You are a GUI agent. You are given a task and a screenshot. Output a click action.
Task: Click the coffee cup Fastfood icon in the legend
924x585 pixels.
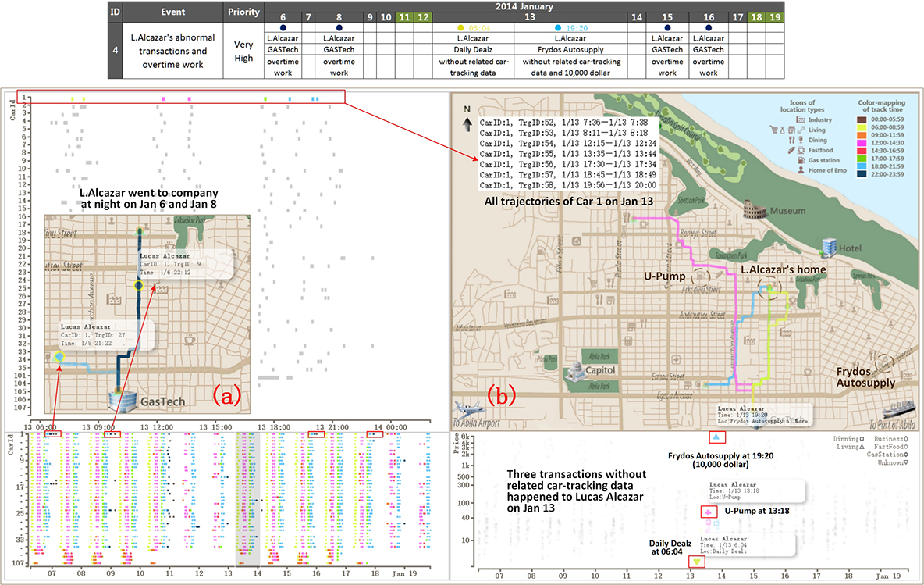801,151
